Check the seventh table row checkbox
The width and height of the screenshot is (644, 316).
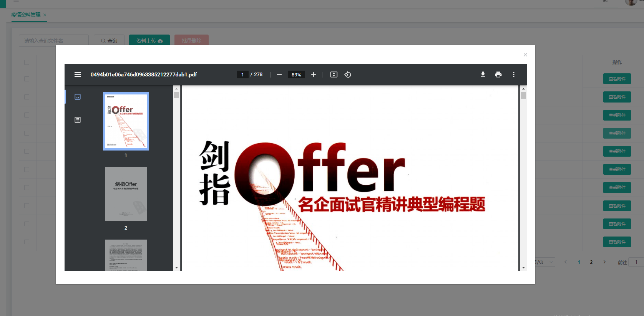coord(27,187)
